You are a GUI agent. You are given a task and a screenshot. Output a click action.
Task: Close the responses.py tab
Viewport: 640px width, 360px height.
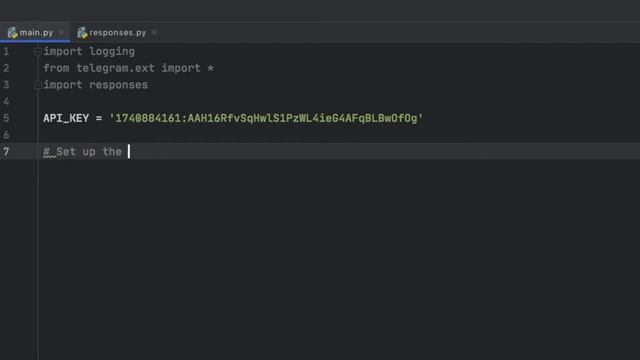[154, 32]
